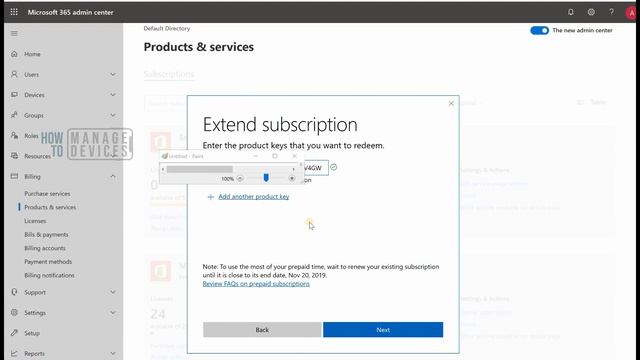Click the Roles icon in sidebar

click(x=14, y=136)
